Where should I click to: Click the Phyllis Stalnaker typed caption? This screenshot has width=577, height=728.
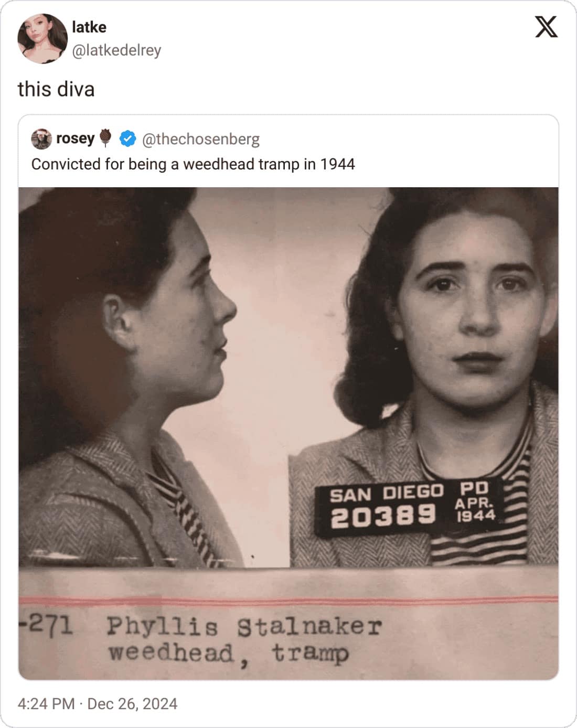244,626
